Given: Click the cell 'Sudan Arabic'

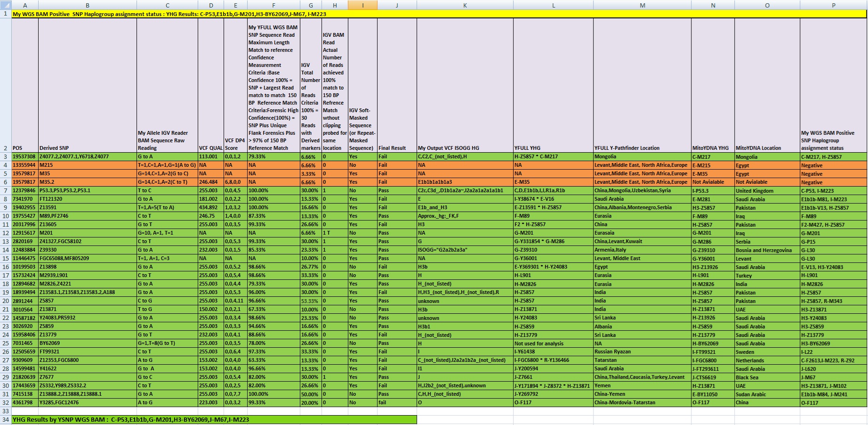Looking at the screenshot, I should coord(767,394).
